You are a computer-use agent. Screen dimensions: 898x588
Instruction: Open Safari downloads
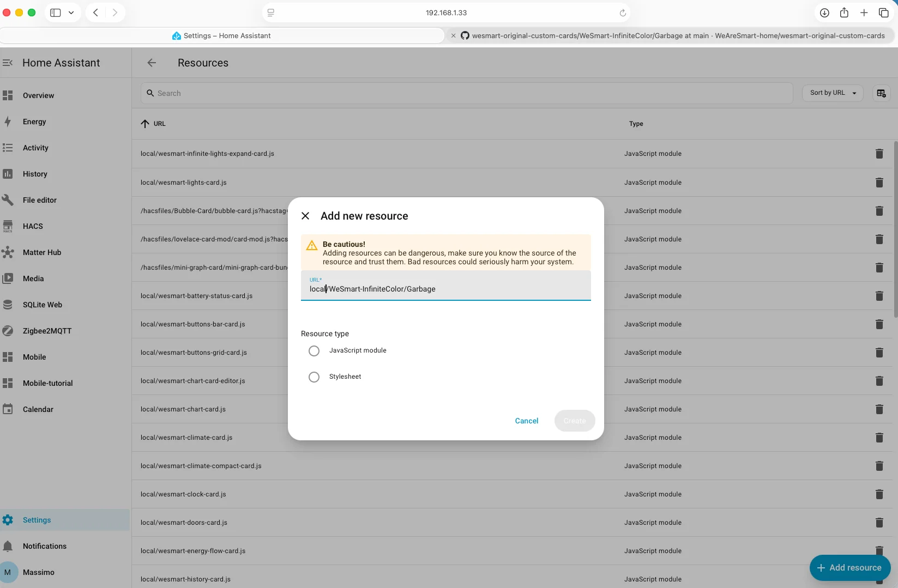click(x=824, y=13)
